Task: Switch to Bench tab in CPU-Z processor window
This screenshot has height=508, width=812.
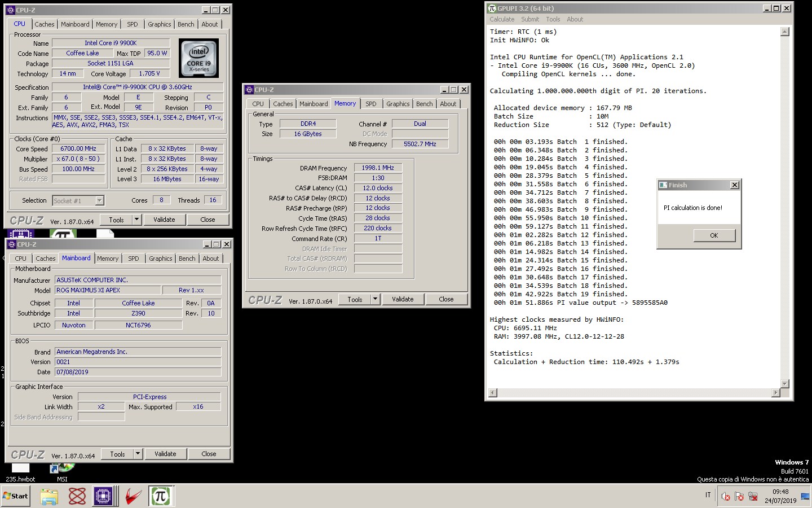Action: [186, 24]
